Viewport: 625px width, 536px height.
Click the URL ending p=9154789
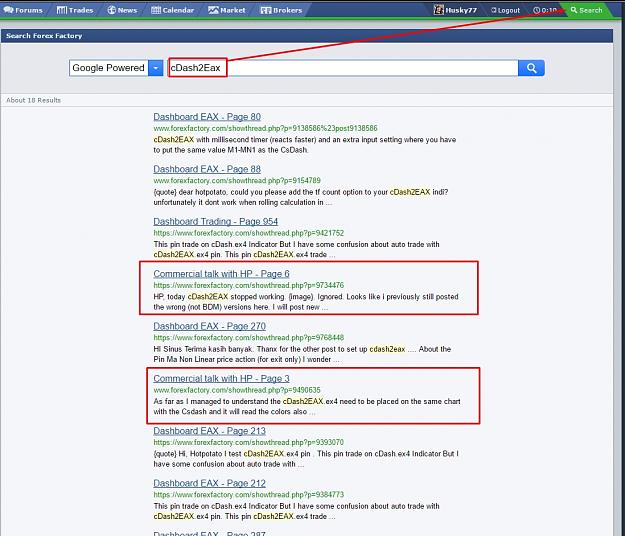[x=237, y=181]
